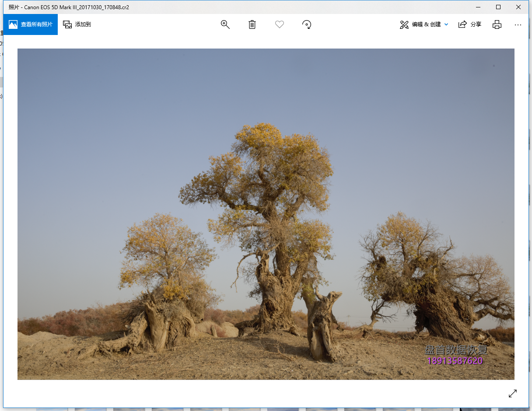Rotate the photo using the rotate icon
The image size is (532, 411).
[x=307, y=24]
